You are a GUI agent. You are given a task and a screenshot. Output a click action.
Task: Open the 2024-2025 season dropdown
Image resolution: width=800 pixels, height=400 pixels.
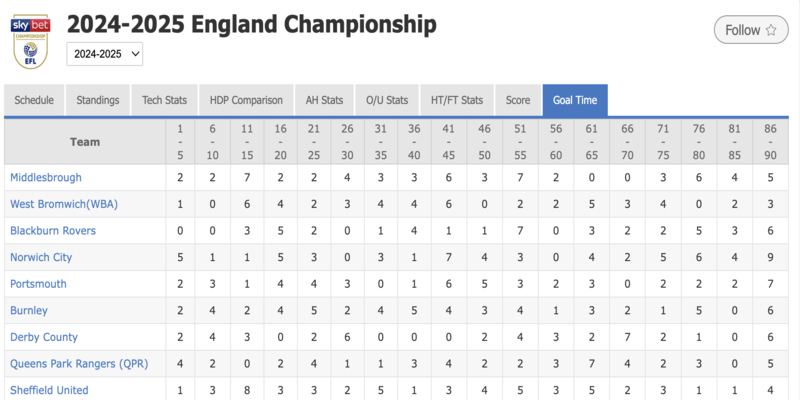(x=105, y=54)
